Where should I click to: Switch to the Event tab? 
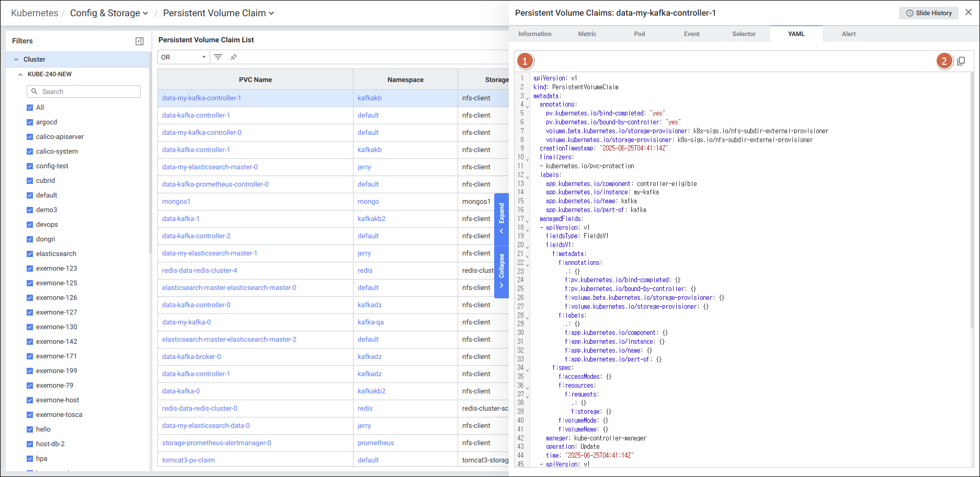click(x=691, y=34)
